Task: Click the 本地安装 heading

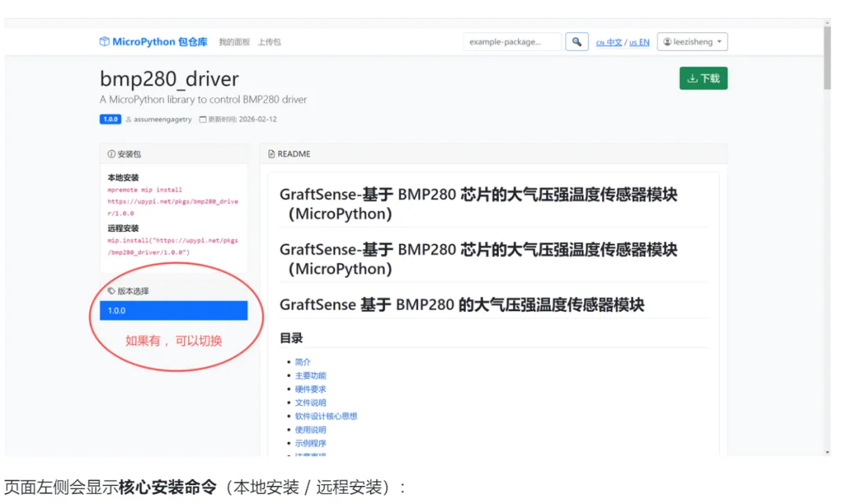Action: pyautogui.click(x=123, y=177)
